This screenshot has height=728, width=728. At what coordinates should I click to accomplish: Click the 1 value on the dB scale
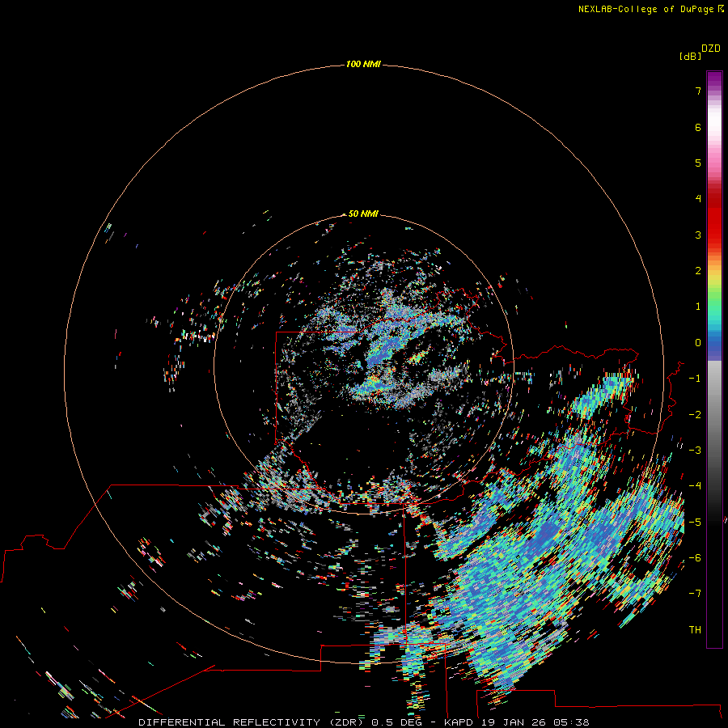[x=698, y=307]
